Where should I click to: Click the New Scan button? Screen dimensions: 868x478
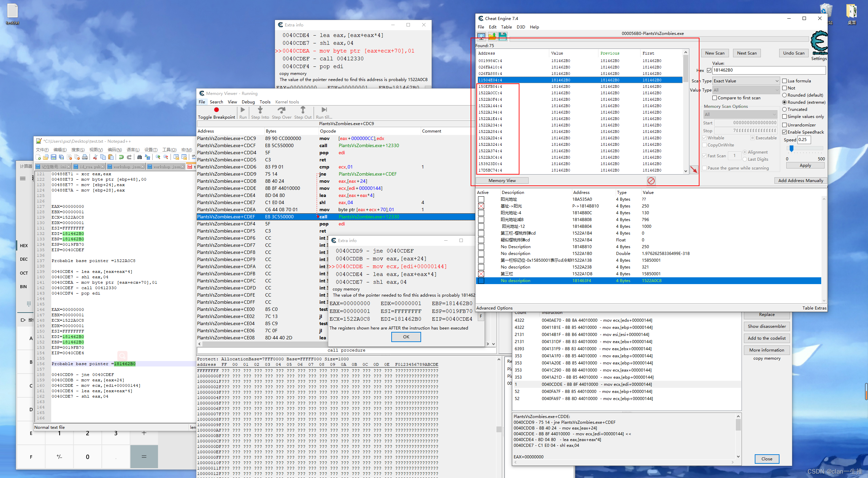715,53
